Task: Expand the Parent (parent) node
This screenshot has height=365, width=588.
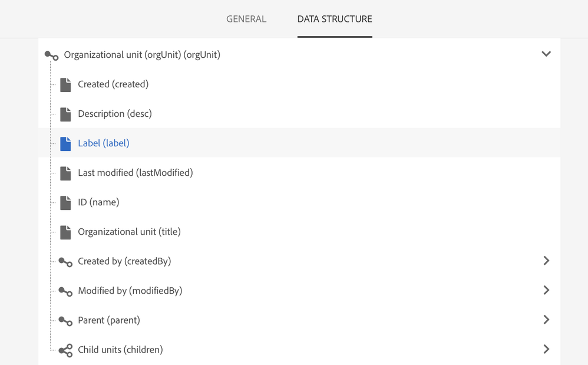Action: [x=546, y=320]
